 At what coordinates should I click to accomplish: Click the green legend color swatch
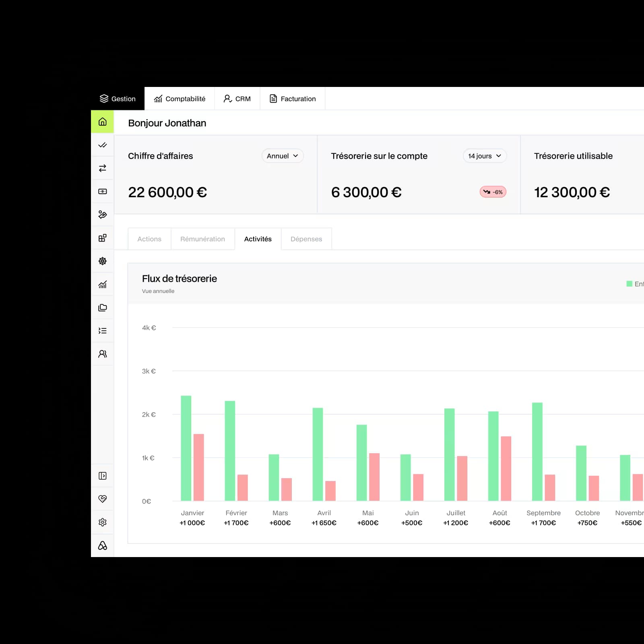[630, 284]
